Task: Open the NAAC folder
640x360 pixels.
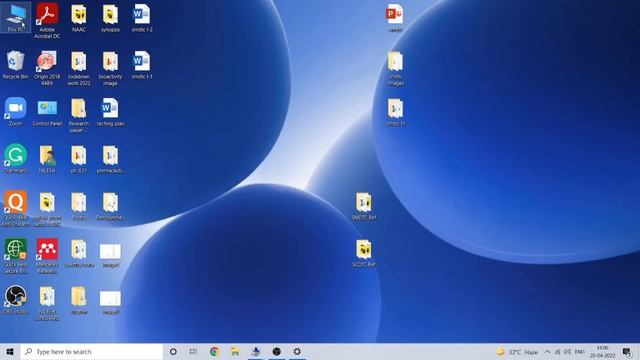Action: coord(79,18)
